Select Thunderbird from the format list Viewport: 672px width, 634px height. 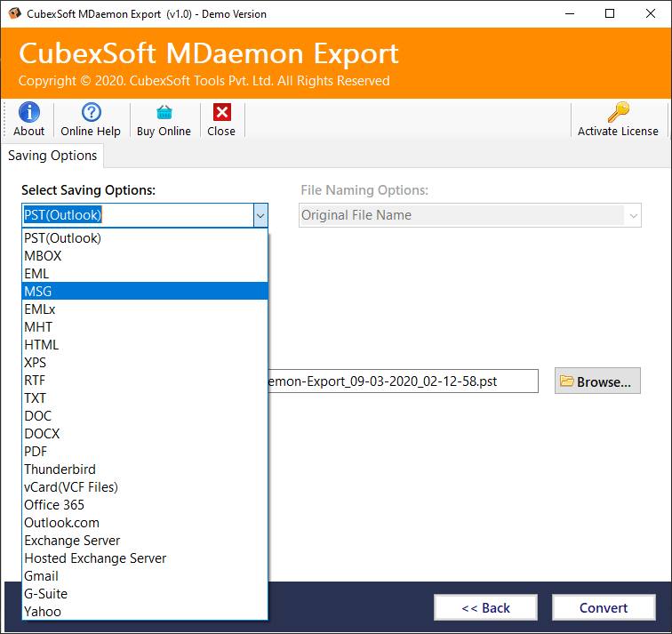click(60, 469)
